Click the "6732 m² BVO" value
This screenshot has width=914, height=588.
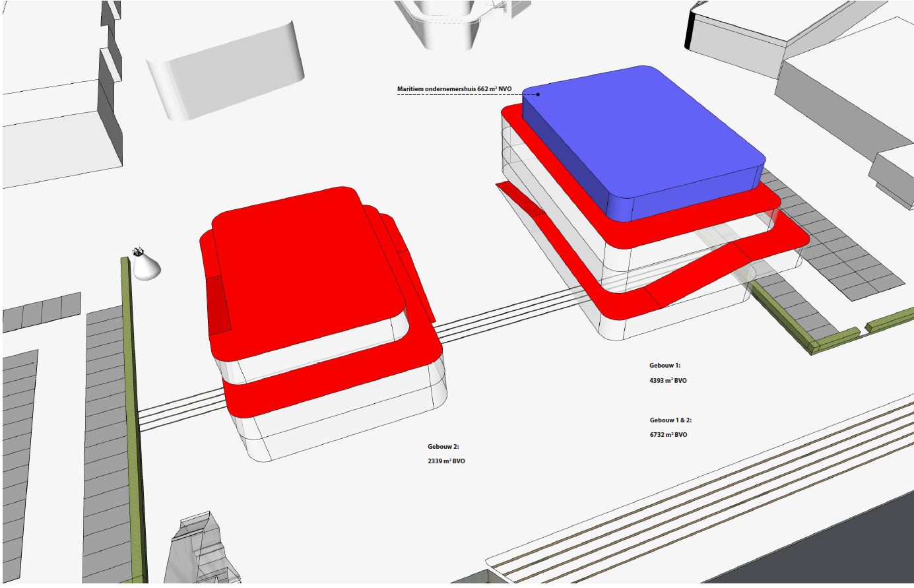tap(668, 435)
